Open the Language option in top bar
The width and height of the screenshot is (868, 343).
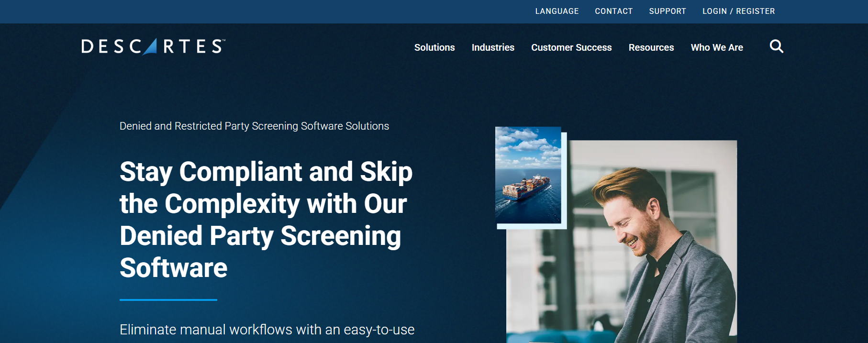point(557,11)
